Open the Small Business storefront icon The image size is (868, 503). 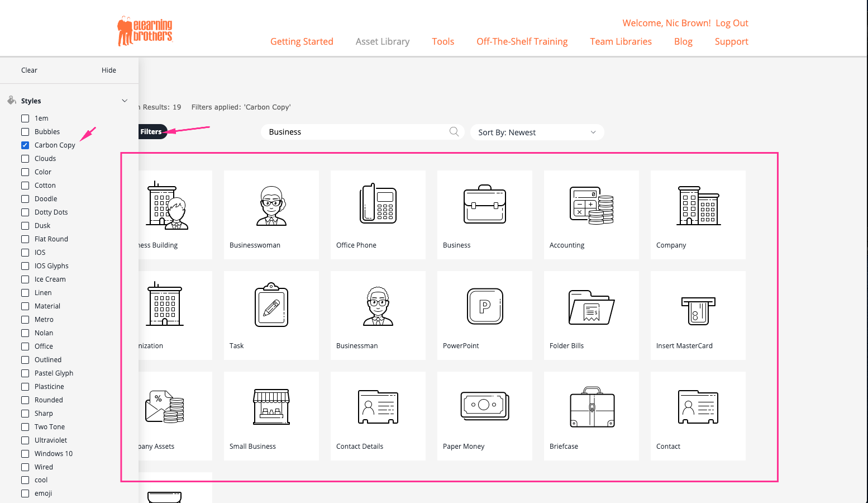point(271,407)
